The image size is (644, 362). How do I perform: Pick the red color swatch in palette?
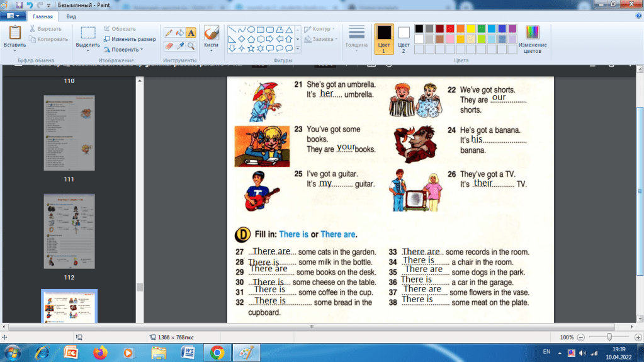[450, 29]
